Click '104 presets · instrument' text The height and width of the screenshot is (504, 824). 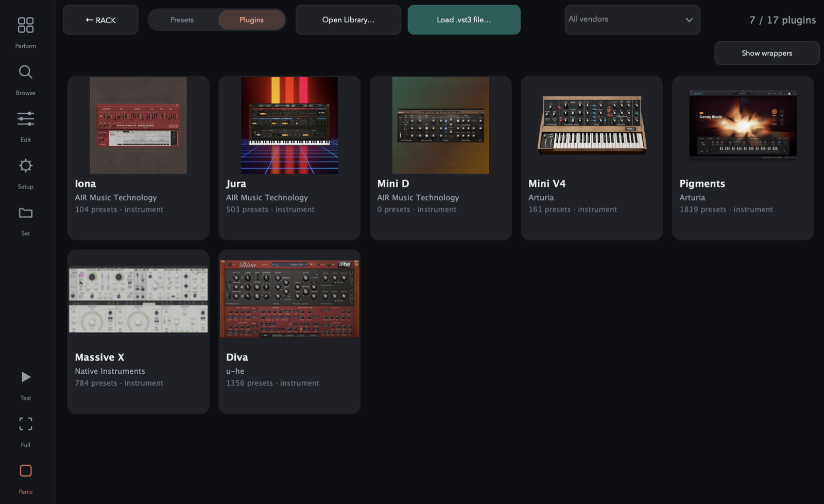click(119, 210)
